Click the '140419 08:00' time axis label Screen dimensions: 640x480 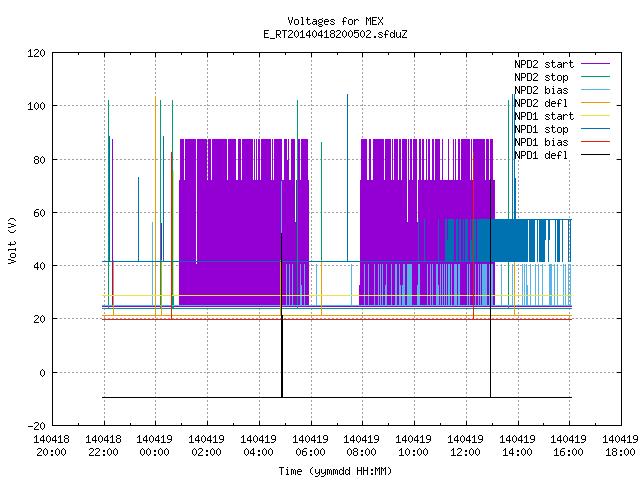[x=362, y=446]
